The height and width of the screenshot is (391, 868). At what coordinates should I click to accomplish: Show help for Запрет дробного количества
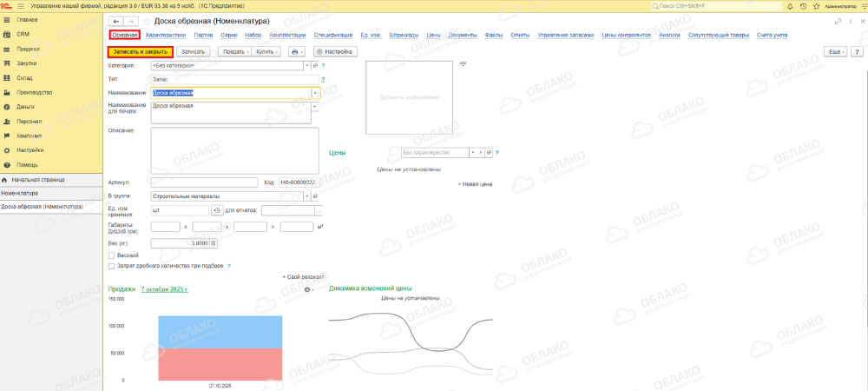[228, 266]
